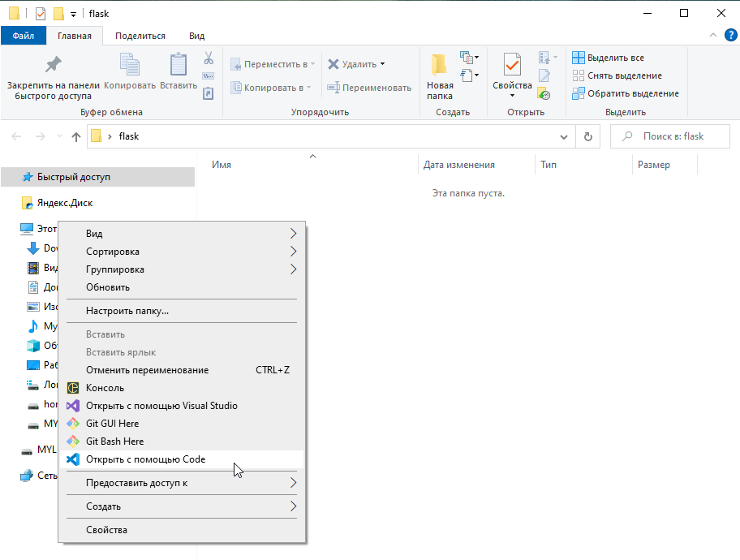Open Git GUI Here entry

click(112, 424)
